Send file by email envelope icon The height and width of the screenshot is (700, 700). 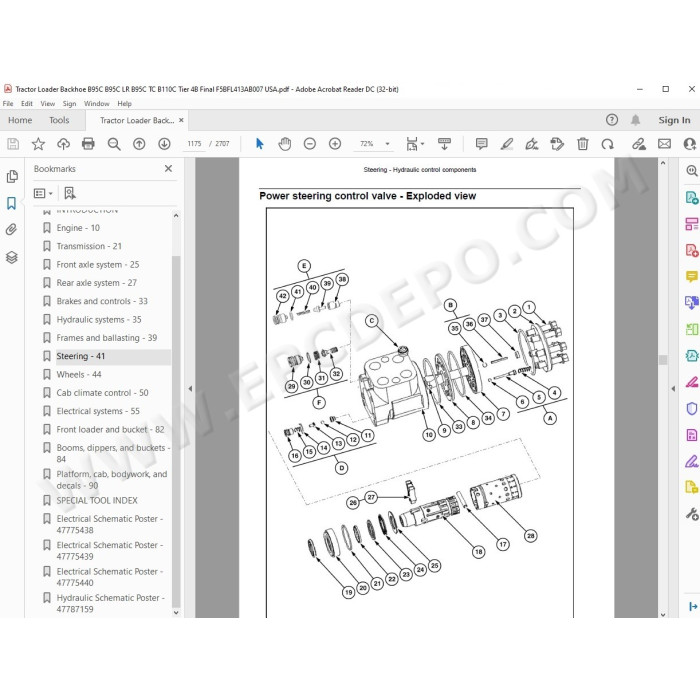click(x=664, y=144)
